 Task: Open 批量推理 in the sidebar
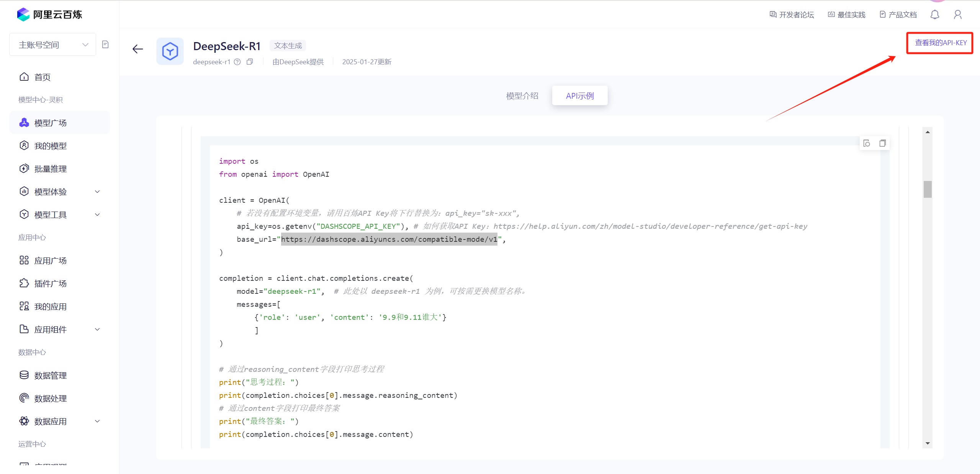[50, 169]
